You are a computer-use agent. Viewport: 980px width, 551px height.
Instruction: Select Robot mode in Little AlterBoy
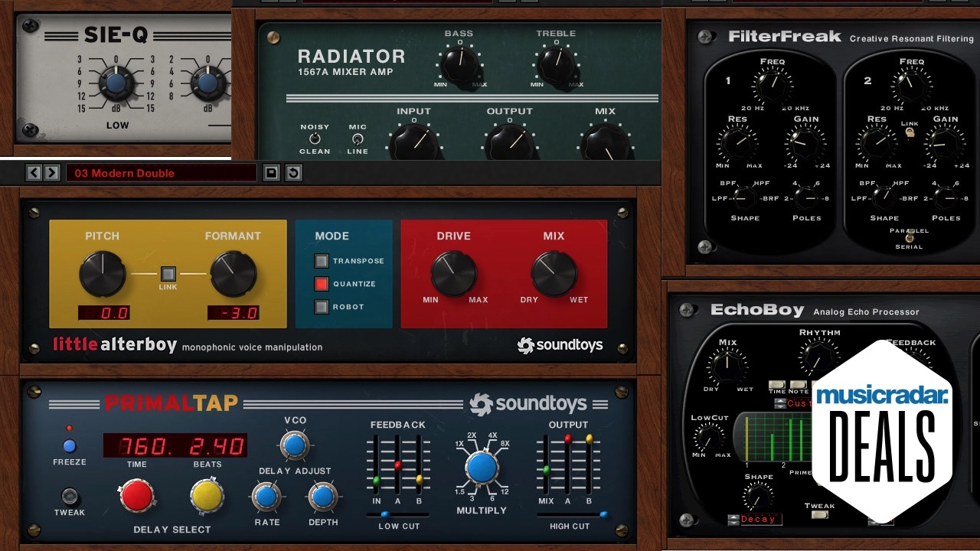pyautogui.click(x=322, y=307)
